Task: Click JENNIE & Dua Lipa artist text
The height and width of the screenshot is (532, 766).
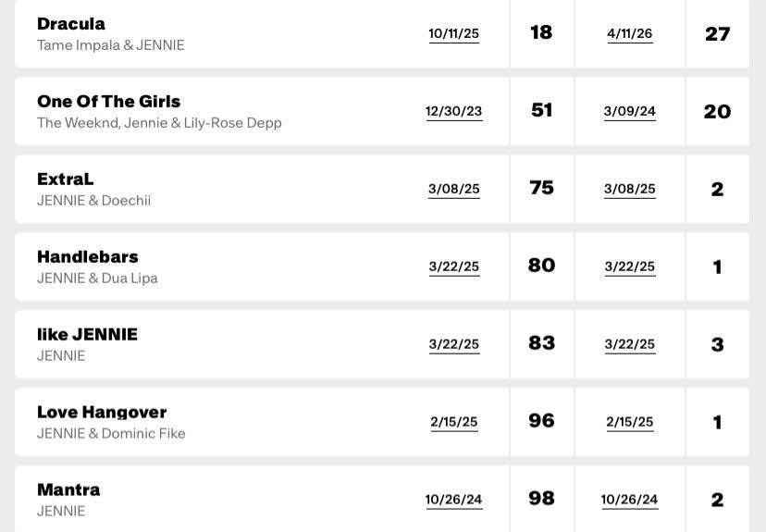Action: (x=97, y=278)
